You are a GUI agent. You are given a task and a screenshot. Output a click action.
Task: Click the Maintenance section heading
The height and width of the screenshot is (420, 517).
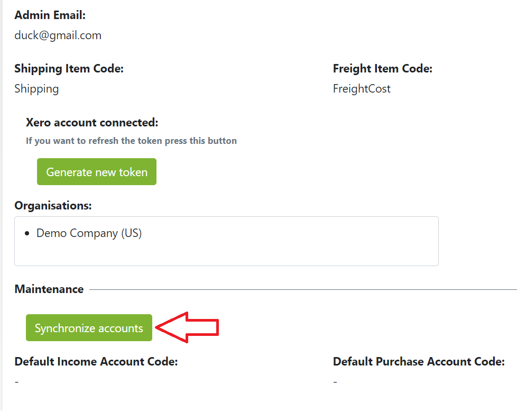tap(49, 289)
